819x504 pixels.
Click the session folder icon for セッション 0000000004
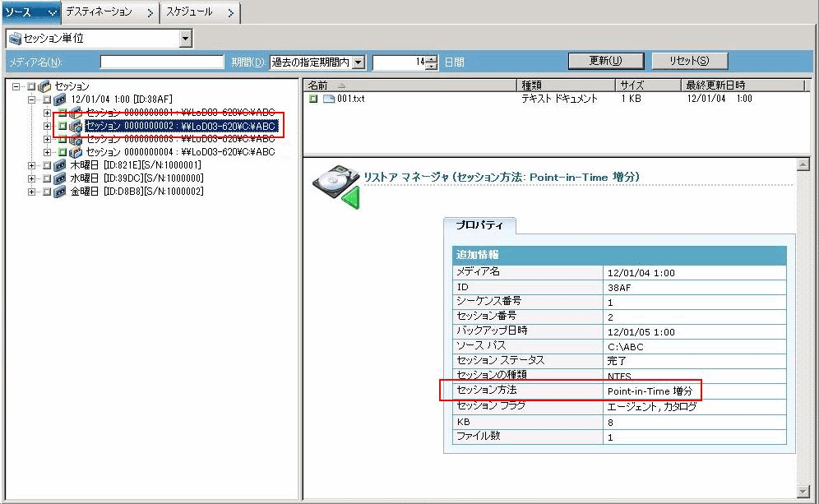77,151
